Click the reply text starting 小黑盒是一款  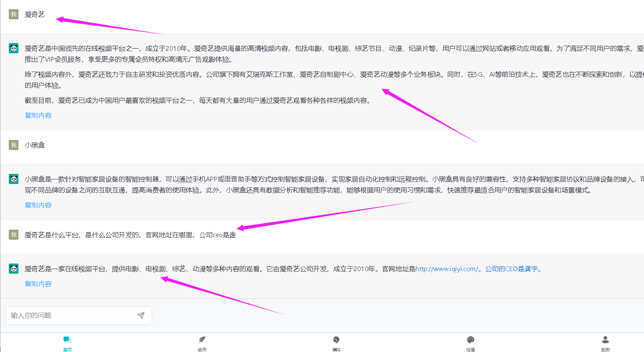334,184
